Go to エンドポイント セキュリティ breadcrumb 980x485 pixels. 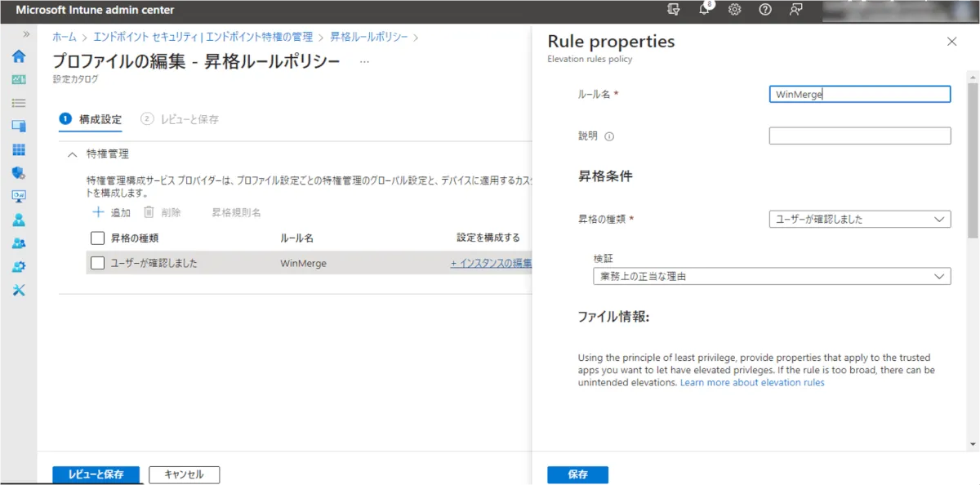[203, 37]
